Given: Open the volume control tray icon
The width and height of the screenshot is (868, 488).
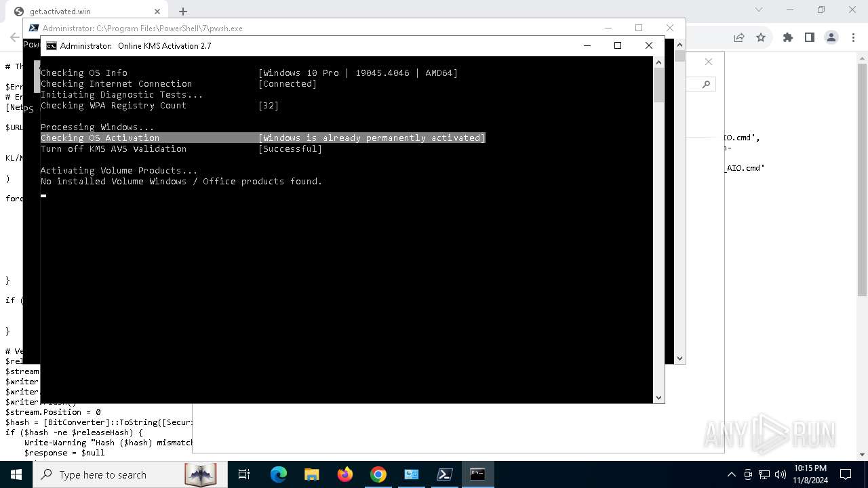Looking at the screenshot, I should point(781,474).
